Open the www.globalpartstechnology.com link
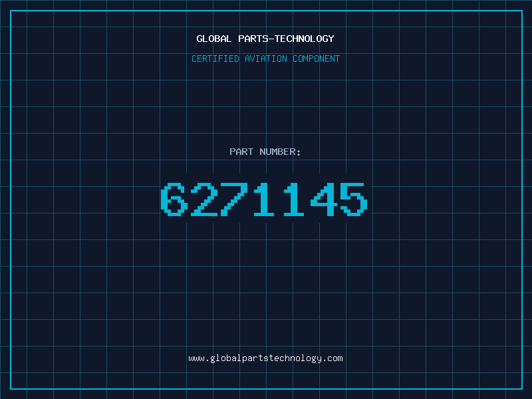Image resolution: width=532 pixels, height=399 pixels. pyautogui.click(x=265, y=358)
